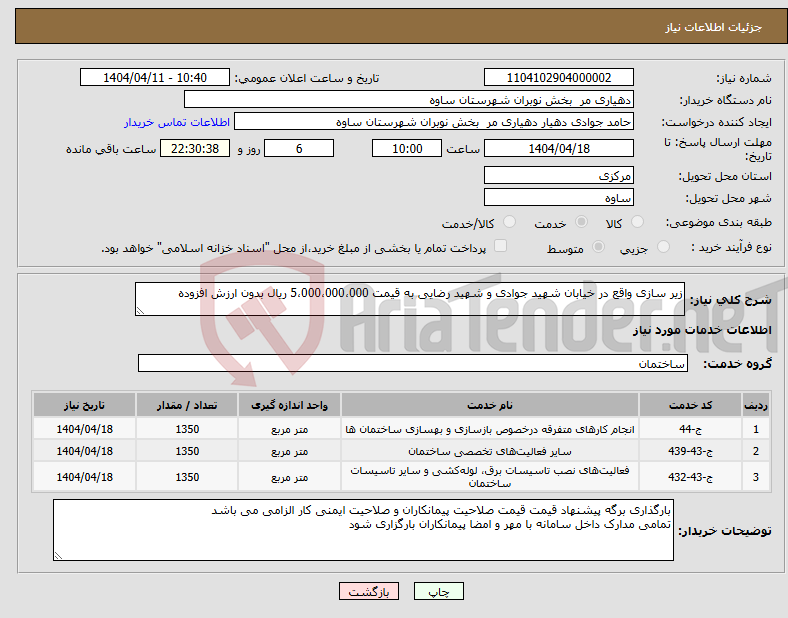Click the deadline time field 10:00
The width and height of the screenshot is (788, 618).
click(407, 148)
